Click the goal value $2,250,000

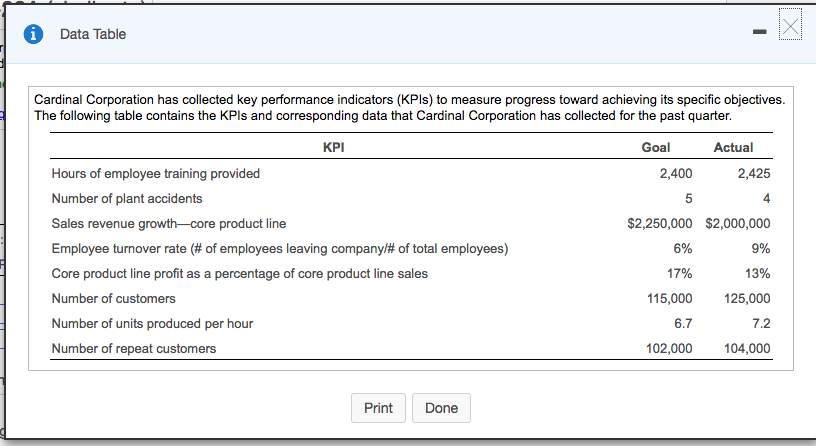(660, 223)
